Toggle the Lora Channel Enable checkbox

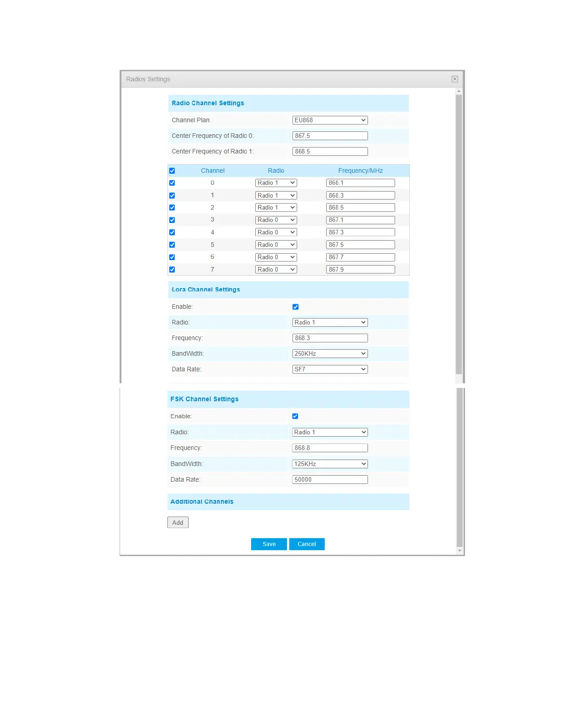click(x=295, y=307)
